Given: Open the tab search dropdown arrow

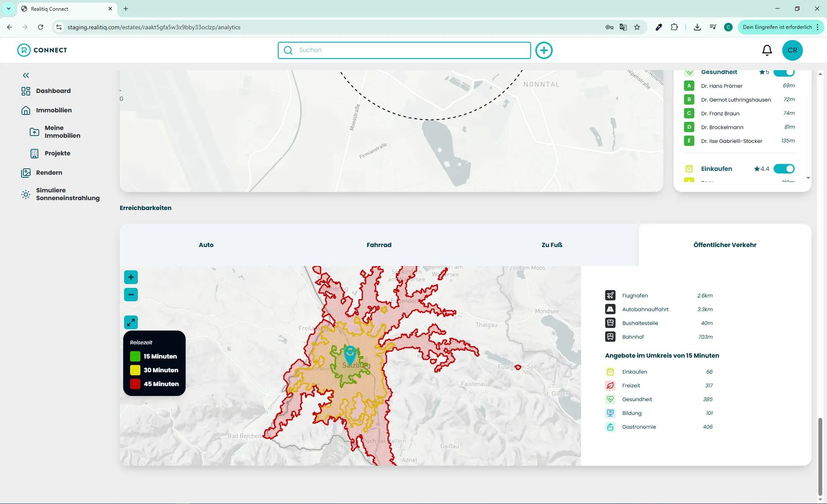Looking at the screenshot, I should pyautogui.click(x=8, y=9).
